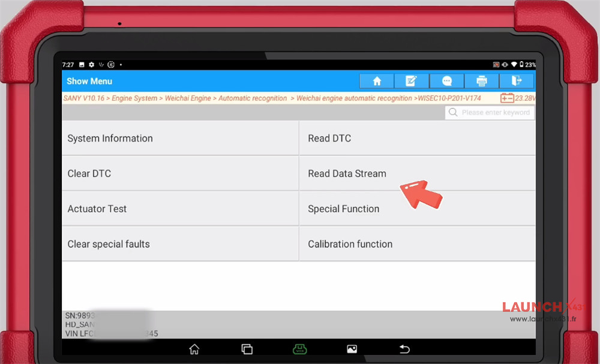Select Calibration function
The width and height of the screenshot is (600, 364).
pyautogui.click(x=350, y=243)
